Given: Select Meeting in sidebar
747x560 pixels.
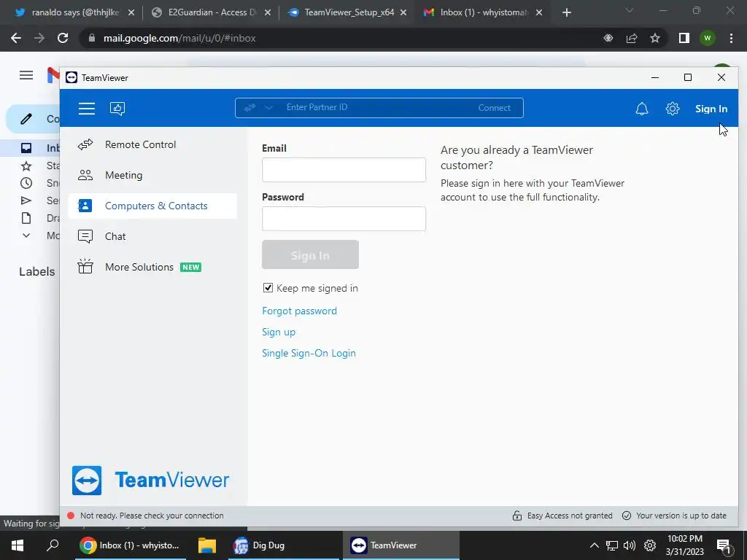Looking at the screenshot, I should tap(152, 175).
